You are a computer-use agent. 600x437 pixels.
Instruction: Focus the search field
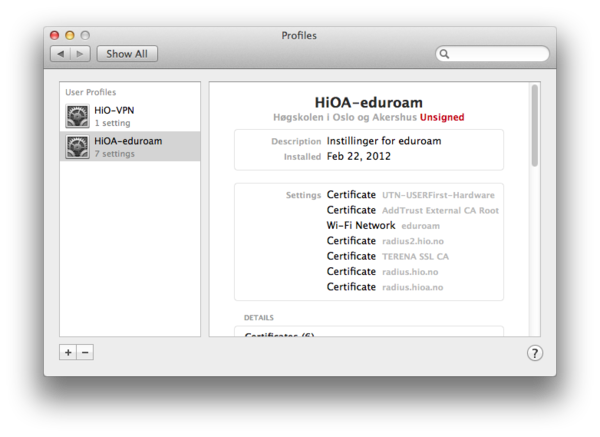tap(492, 54)
